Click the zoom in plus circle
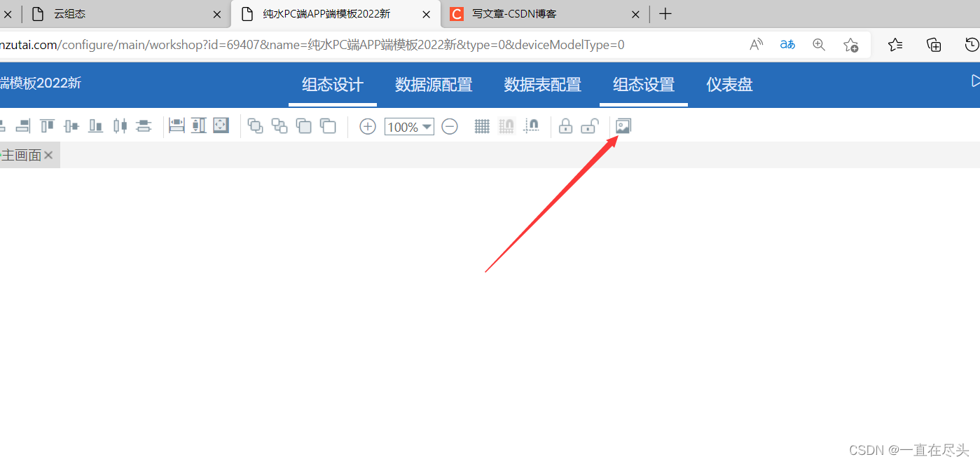 click(368, 127)
